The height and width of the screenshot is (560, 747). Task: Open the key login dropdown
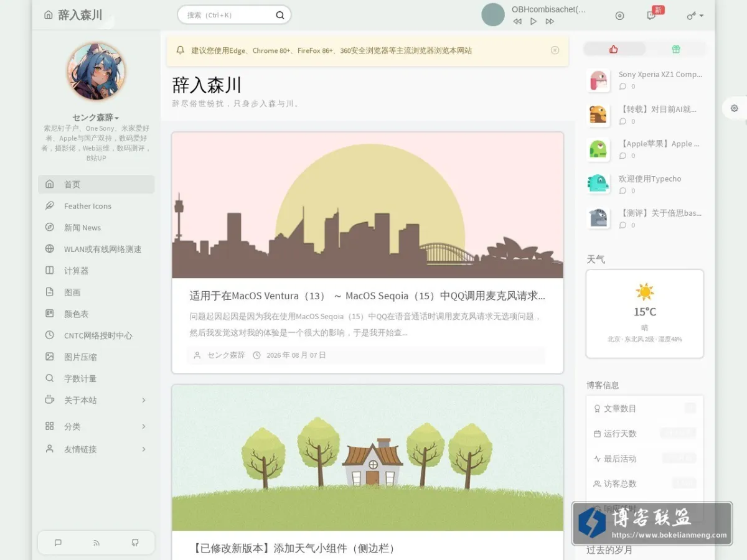pos(695,16)
